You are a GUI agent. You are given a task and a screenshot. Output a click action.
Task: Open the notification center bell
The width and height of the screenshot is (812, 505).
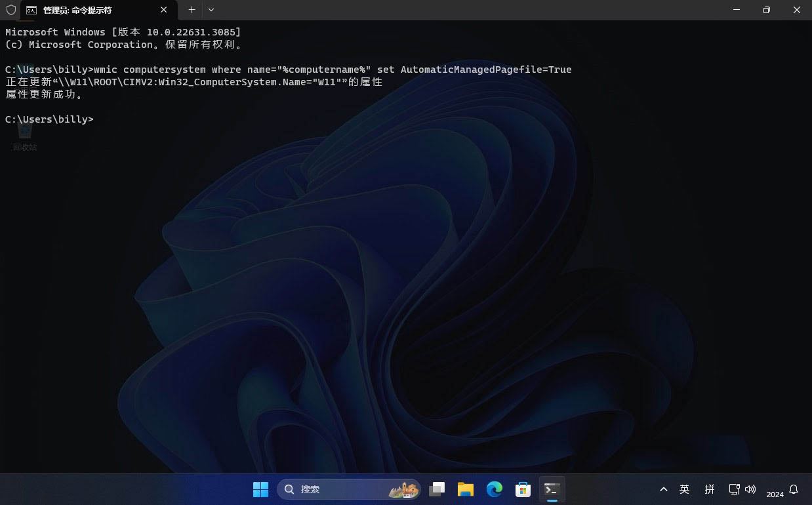[x=794, y=489]
